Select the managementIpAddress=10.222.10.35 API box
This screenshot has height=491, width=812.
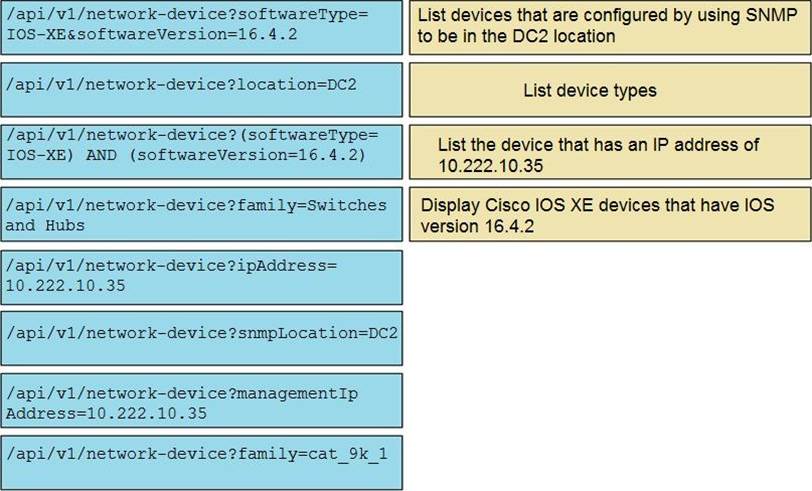coord(202,400)
